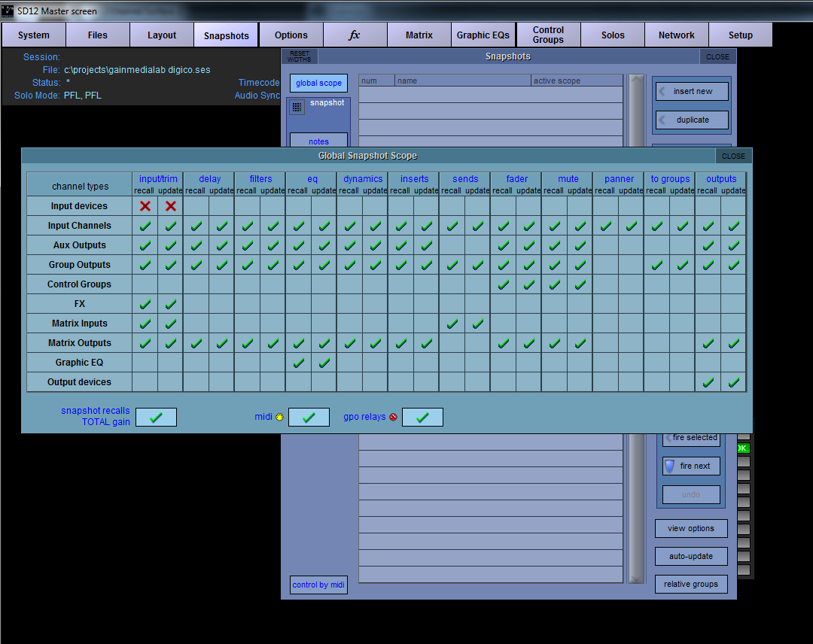
Task: Click the Snapshots list scrollbar down arrow
Action: pos(636,580)
